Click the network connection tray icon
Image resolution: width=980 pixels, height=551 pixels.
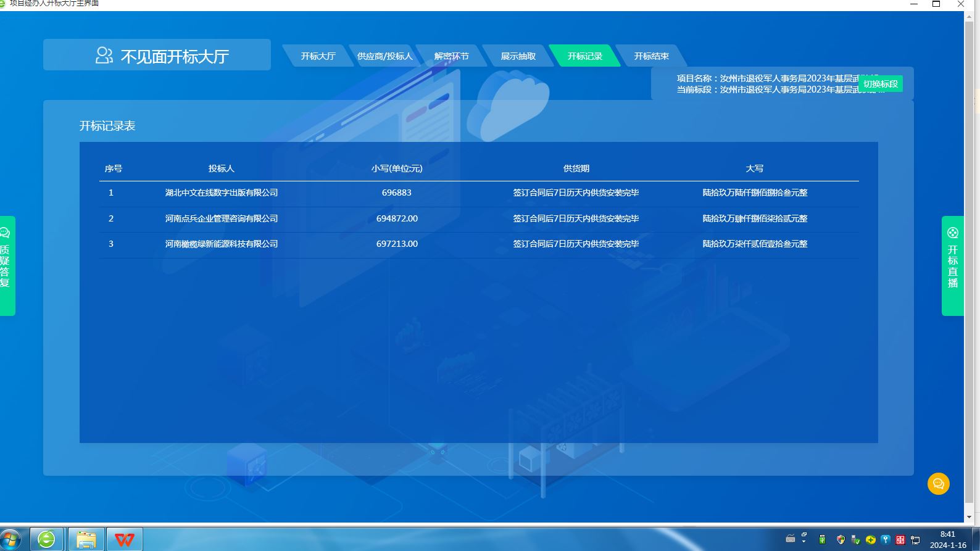(915, 540)
